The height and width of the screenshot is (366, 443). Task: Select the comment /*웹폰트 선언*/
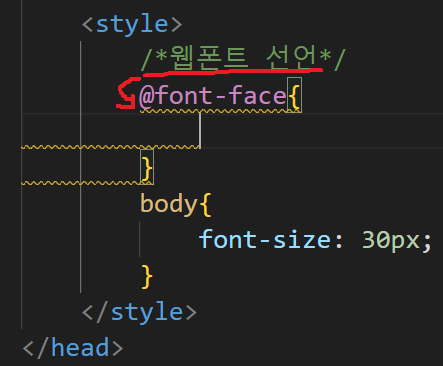click(243, 58)
